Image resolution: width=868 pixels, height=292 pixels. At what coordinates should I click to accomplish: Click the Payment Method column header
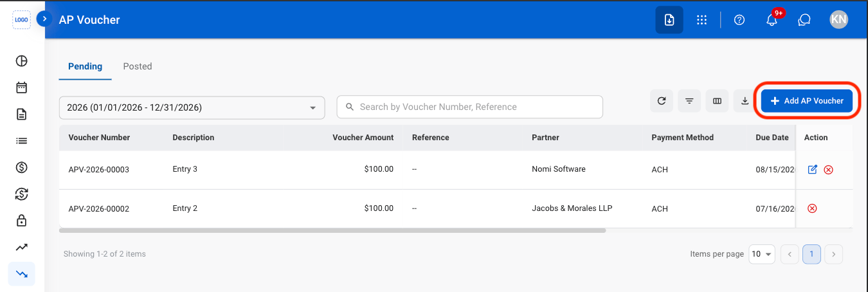[682, 138]
